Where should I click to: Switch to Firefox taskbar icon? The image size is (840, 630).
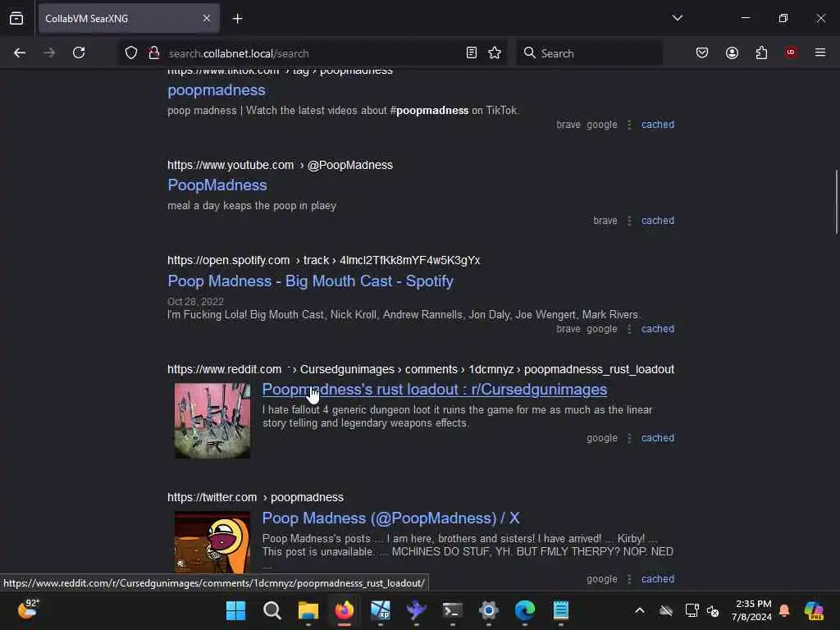click(x=345, y=610)
